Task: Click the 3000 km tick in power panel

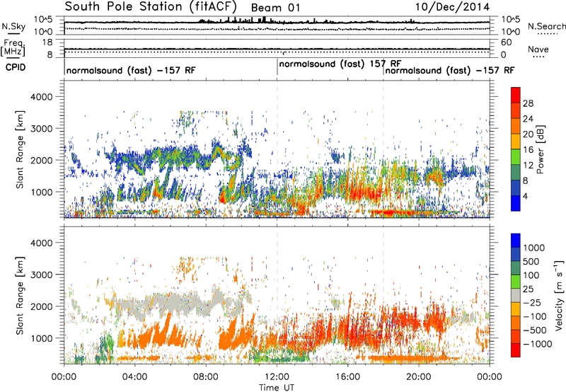Action: pyautogui.click(x=41, y=129)
